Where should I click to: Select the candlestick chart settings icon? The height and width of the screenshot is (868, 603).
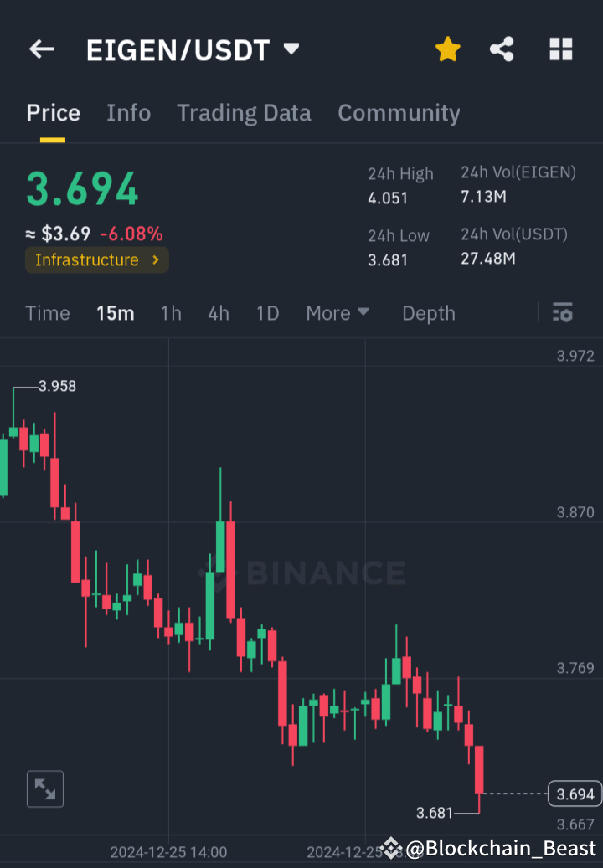(x=562, y=313)
